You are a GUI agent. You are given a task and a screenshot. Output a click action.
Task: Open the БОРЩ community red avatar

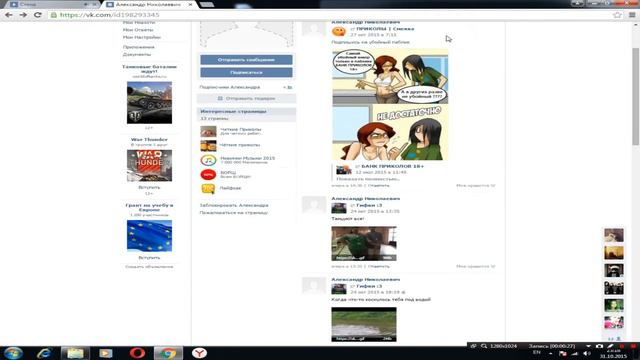[208, 174]
